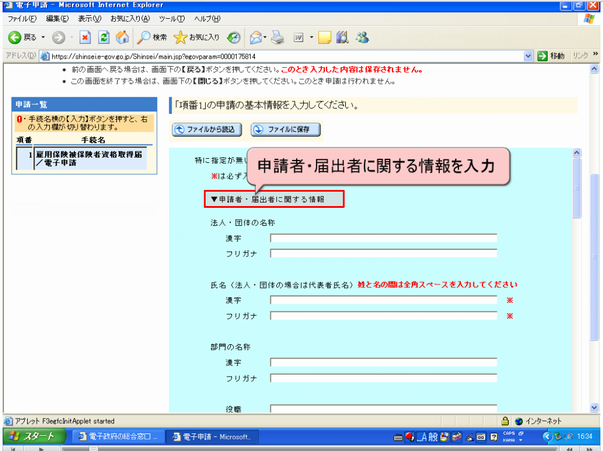The image size is (603, 451).
Task: Click the 法人・団体の名称 漢字 input field
Action: [383, 238]
